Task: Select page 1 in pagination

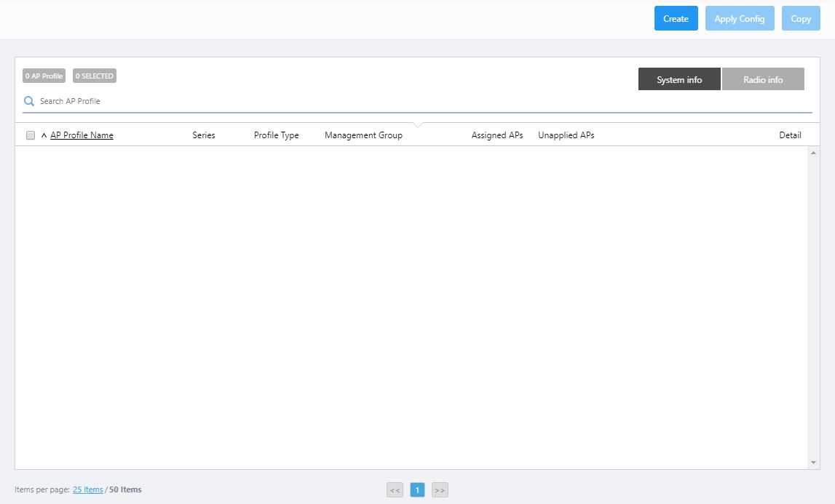Action: 417,490
